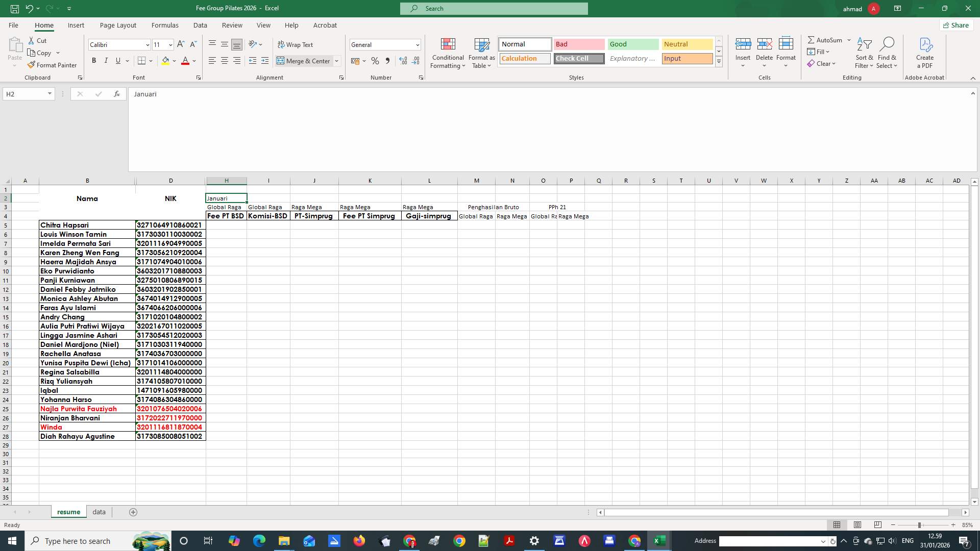Expand the Fill Color dropdown arrow
This screenshot has width=980, height=551.
(x=175, y=61)
